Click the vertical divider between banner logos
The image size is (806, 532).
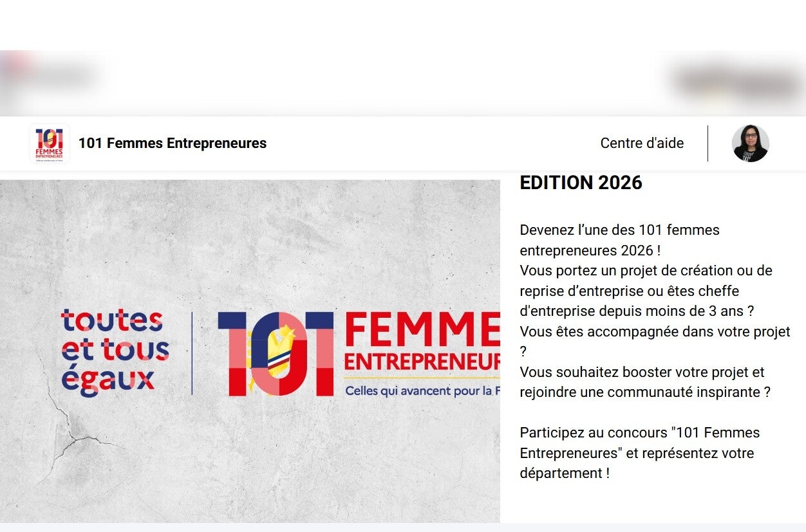pos(192,353)
